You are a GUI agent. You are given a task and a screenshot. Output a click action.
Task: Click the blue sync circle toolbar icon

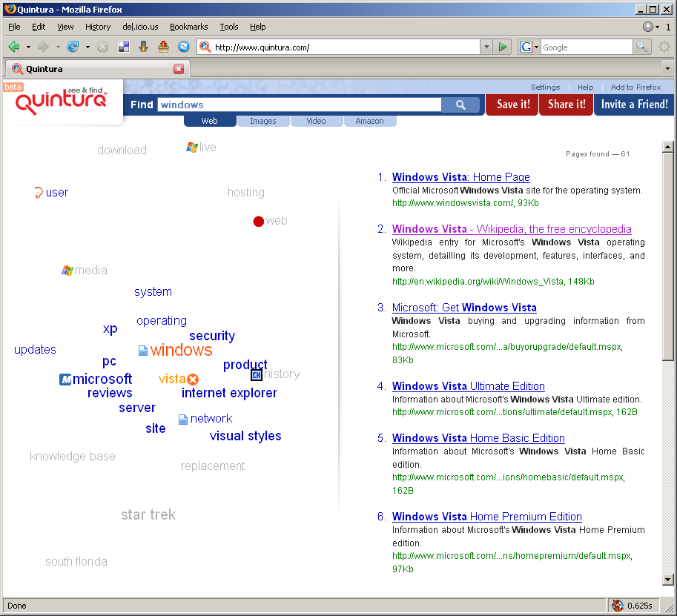183,47
